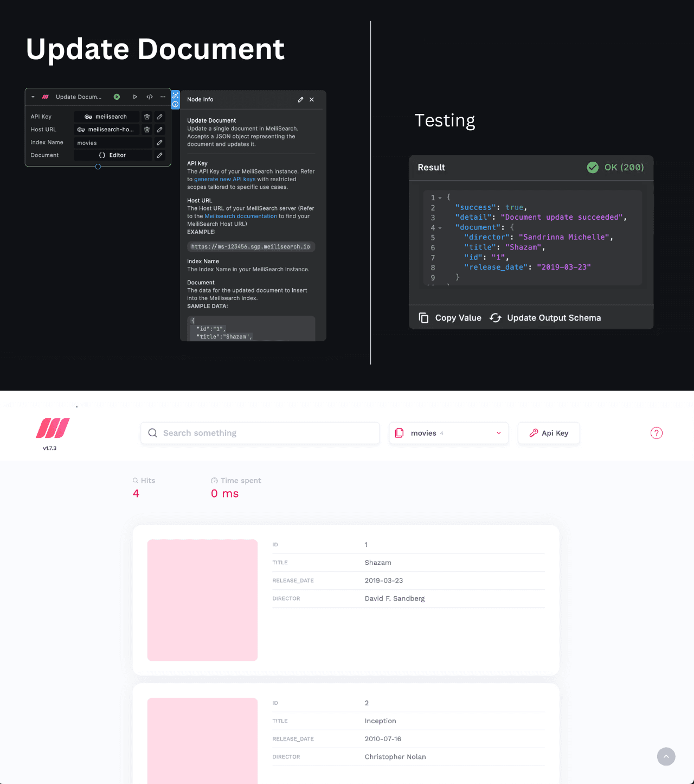Click the pink thumbnail for Inception
The width and height of the screenshot is (694, 784).
(202, 741)
